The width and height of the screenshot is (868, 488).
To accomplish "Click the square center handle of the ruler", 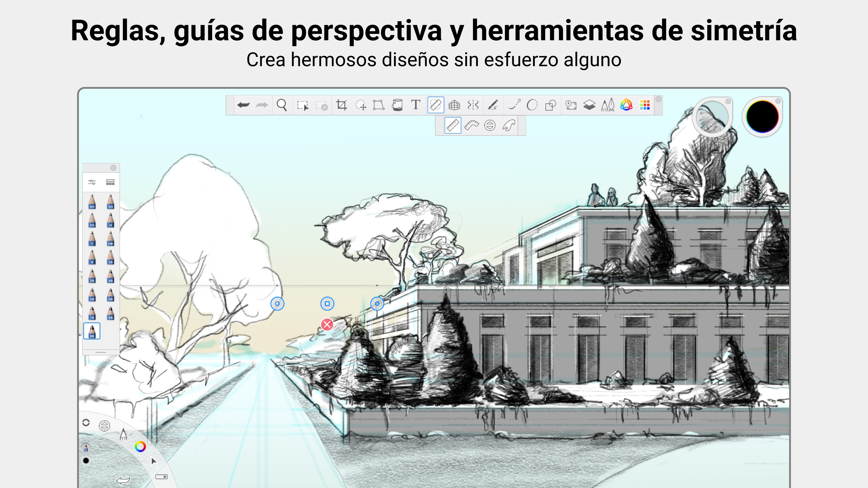I will click(x=327, y=303).
